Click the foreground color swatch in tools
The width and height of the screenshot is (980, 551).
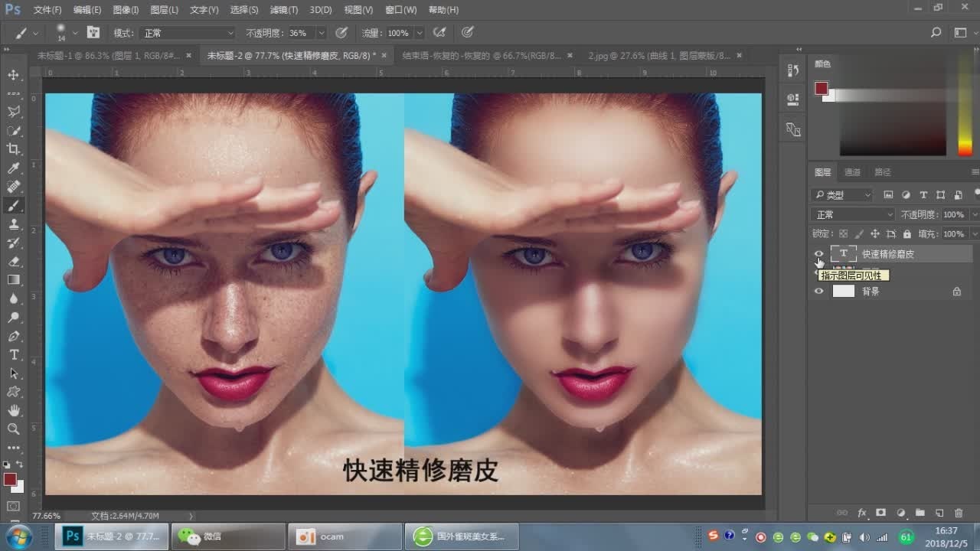pos(9,479)
